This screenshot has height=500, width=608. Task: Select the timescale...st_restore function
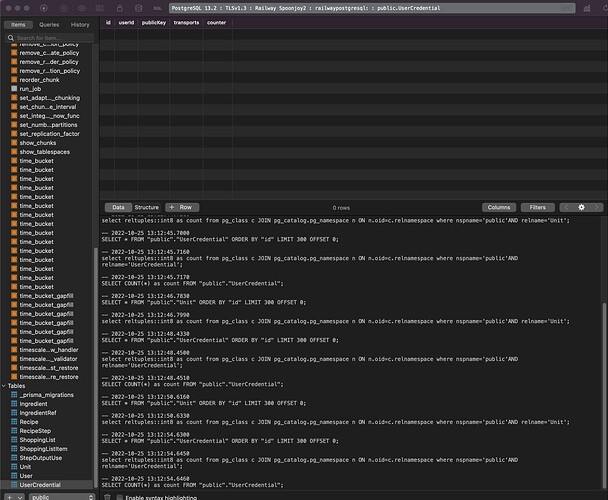[49, 368]
